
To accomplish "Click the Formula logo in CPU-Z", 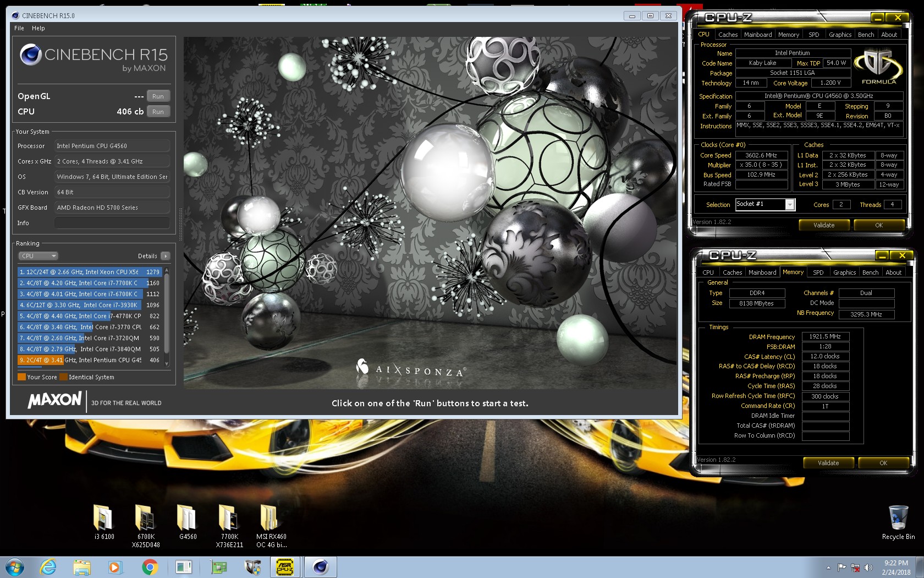I will [x=878, y=67].
